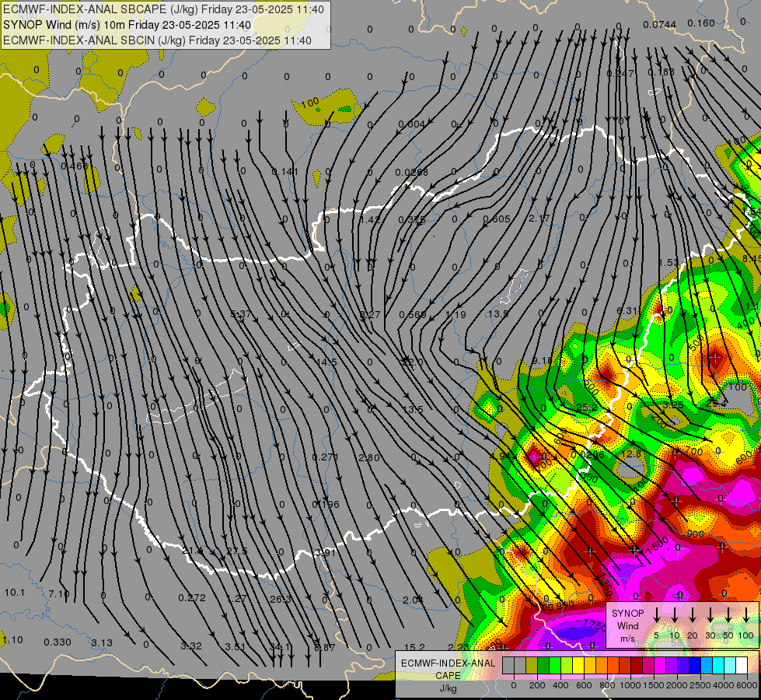Click the 2500 tick label on CAPE legend
Image resolution: width=761 pixels, height=700 pixels.
[700, 685]
